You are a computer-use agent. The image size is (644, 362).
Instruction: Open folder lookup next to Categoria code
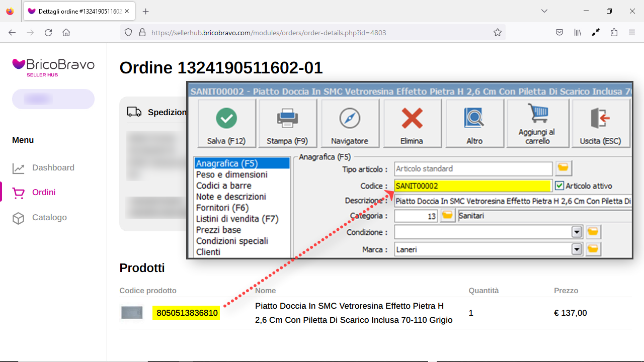click(x=447, y=216)
